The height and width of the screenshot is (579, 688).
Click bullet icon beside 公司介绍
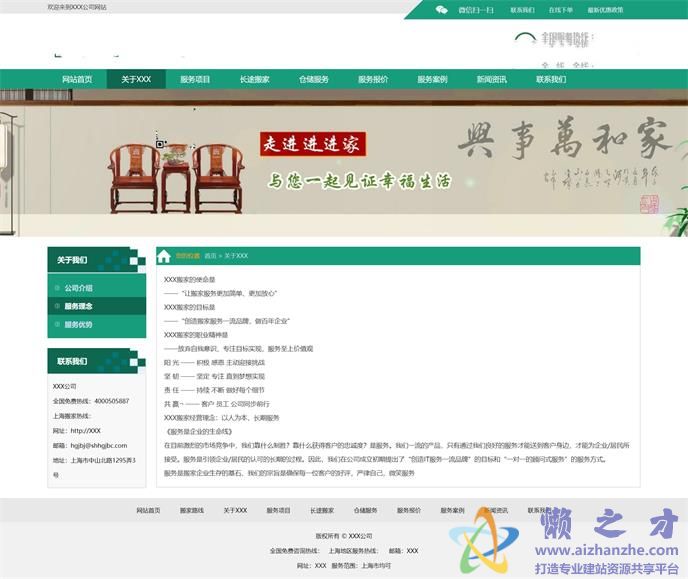coord(57,288)
